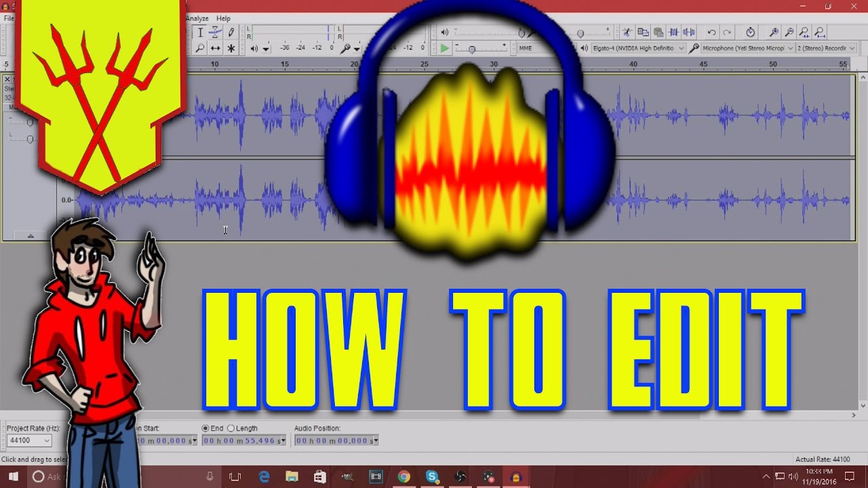Open the 2 (Stereo) Recording channels dropdown
Screen dimensions: 868x488
[x=826, y=48]
